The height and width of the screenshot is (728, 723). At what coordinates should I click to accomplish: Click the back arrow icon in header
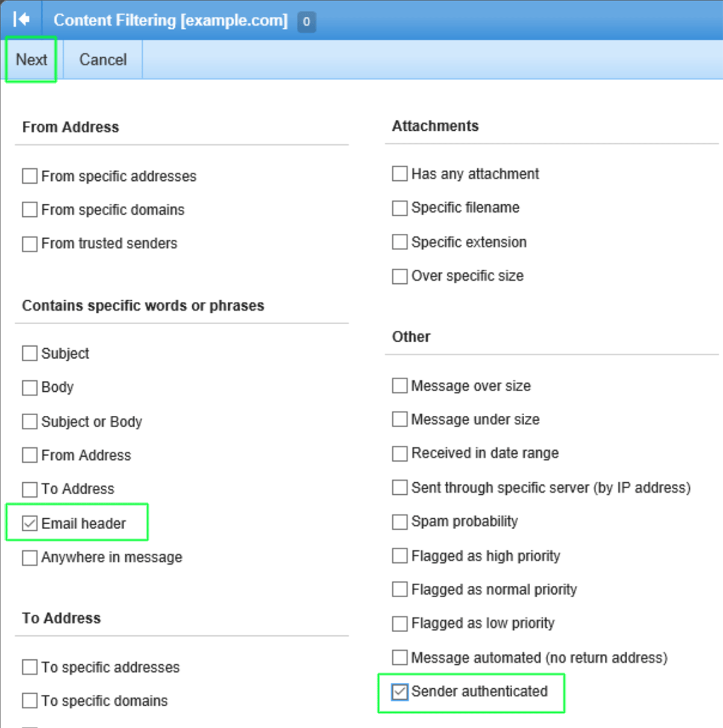21,20
